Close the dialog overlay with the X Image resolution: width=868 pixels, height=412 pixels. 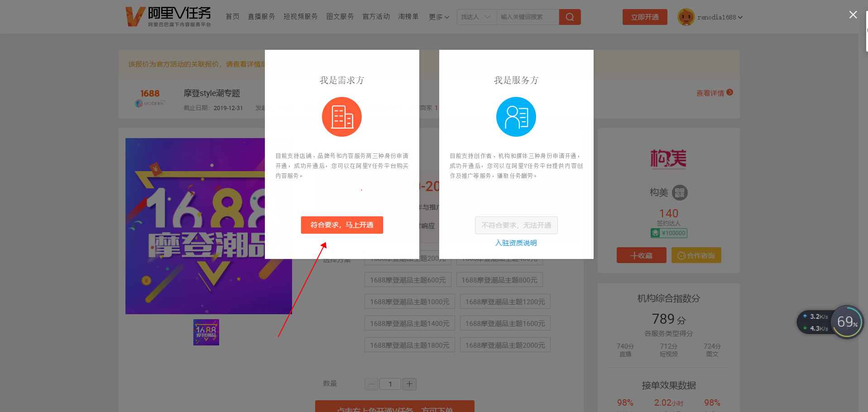click(x=853, y=14)
